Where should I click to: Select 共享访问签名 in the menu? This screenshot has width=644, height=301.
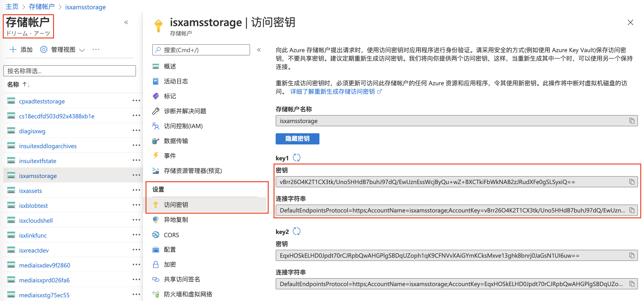[x=182, y=279]
